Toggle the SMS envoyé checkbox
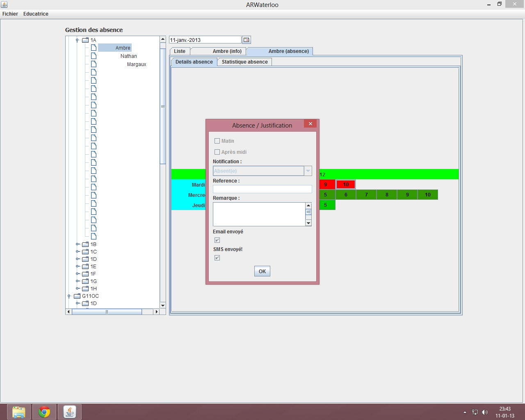525x420 pixels. (217, 258)
